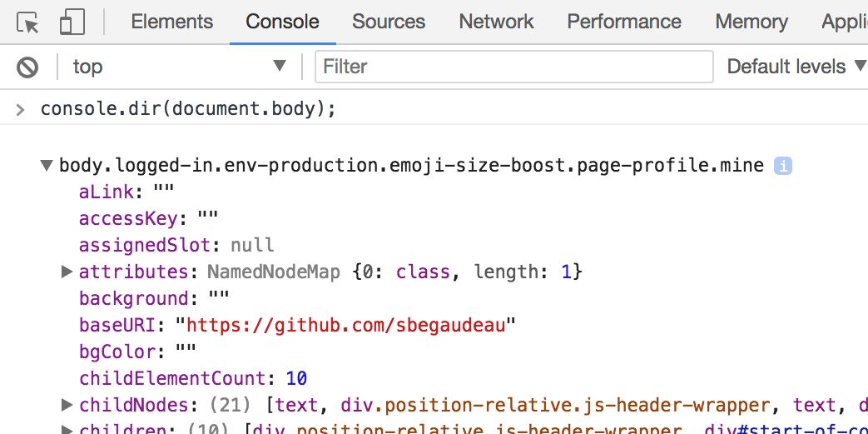868x434 pixels.
Task: Open the Sources tab
Action: point(389,22)
